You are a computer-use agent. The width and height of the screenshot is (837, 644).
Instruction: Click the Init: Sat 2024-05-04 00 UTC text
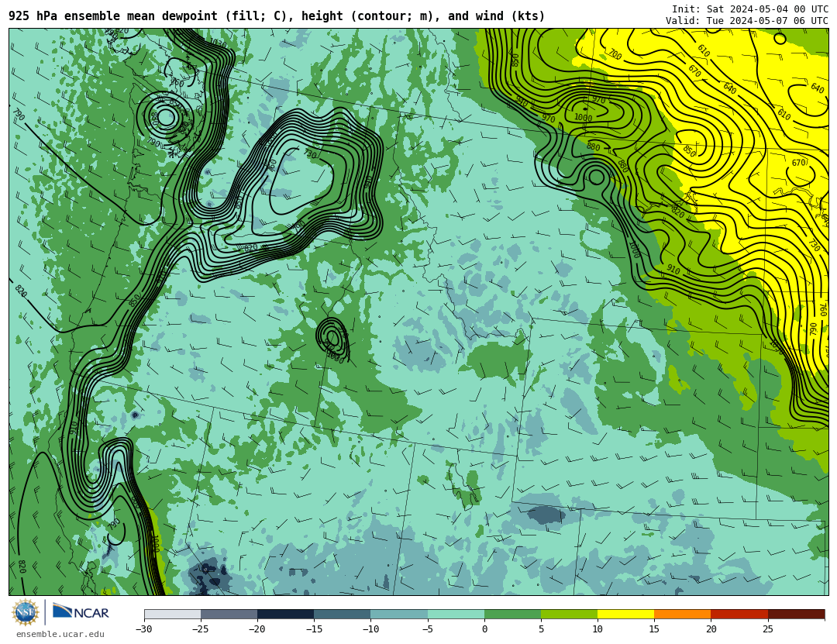[749, 9]
